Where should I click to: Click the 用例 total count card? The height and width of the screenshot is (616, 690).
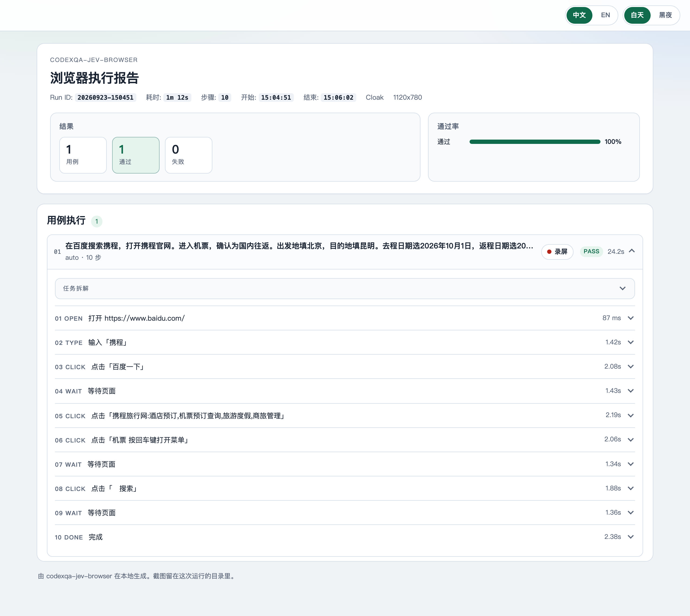point(83,155)
